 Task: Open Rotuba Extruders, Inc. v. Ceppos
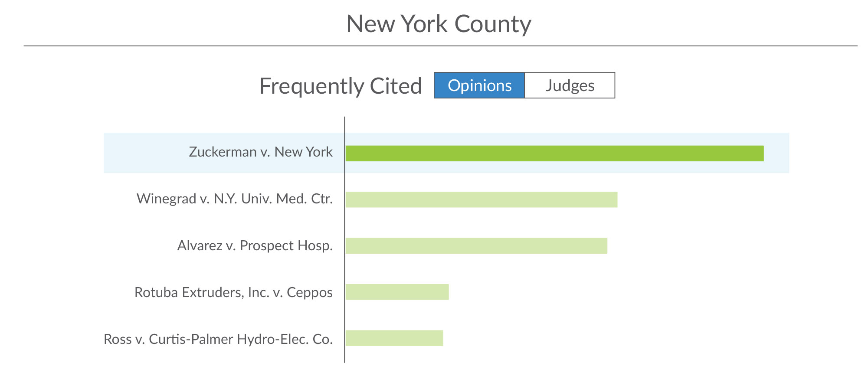click(233, 293)
